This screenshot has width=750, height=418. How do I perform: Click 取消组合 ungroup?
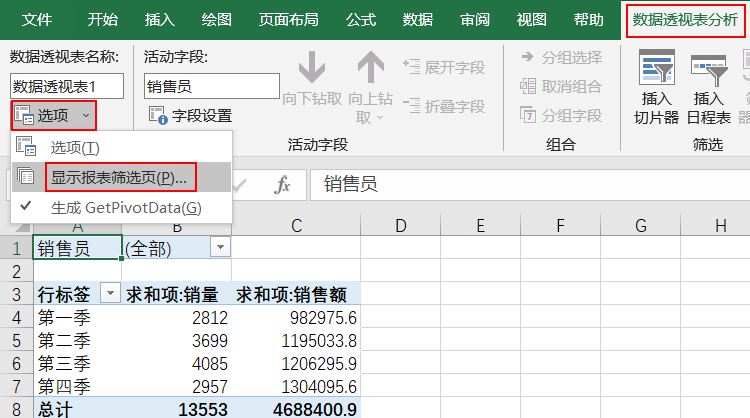(x=561, y=87)
